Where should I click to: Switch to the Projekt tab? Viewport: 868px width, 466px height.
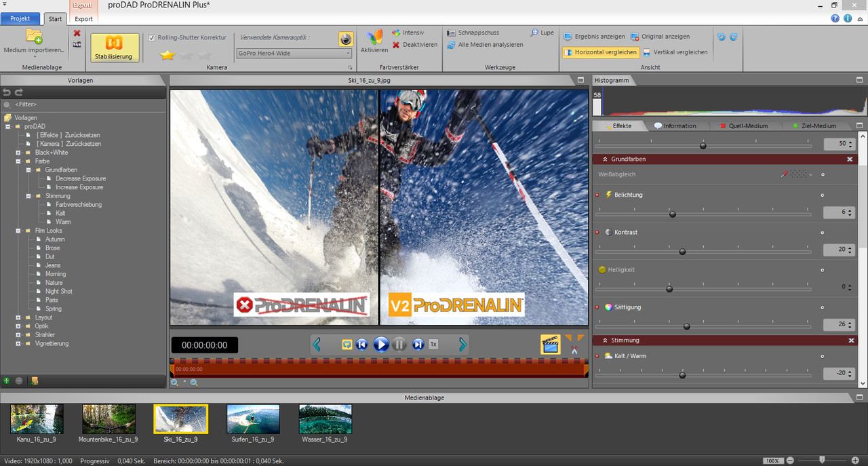tap(20, 18)
